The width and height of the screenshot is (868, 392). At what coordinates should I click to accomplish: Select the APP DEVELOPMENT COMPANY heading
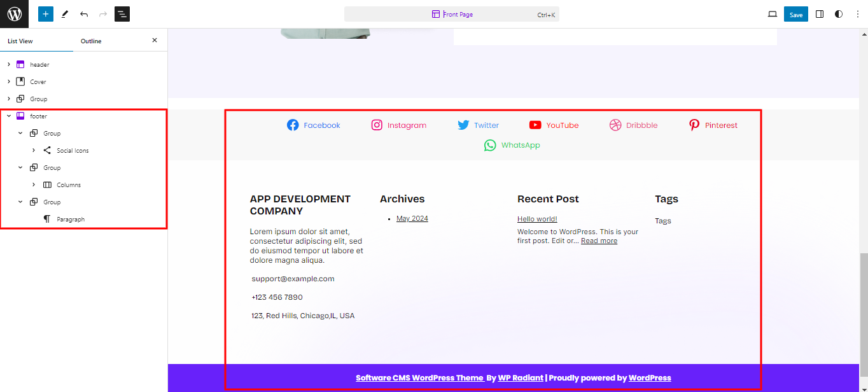coord(300,205)
